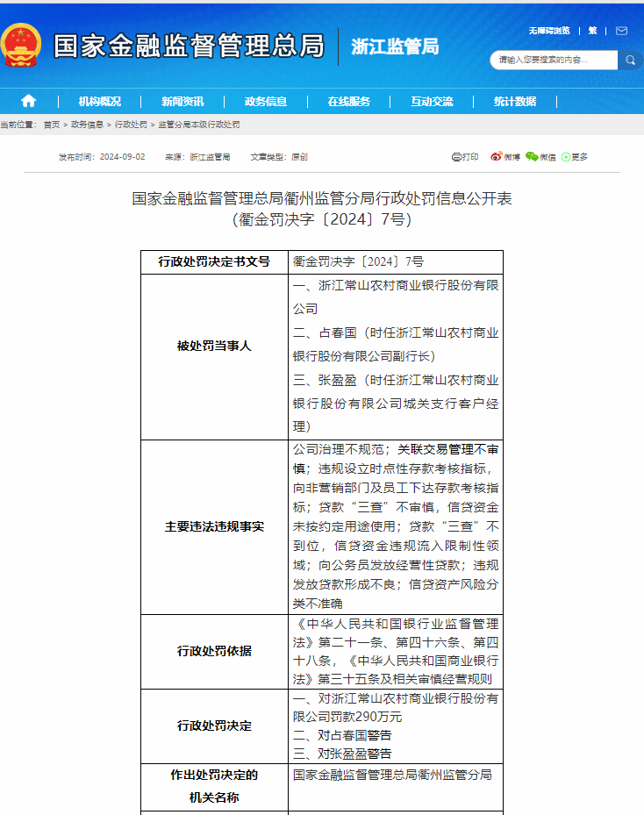Share to WeChat via 微信 icon
The height and width of the screenshot is (815, 644).
click(540, 157)
